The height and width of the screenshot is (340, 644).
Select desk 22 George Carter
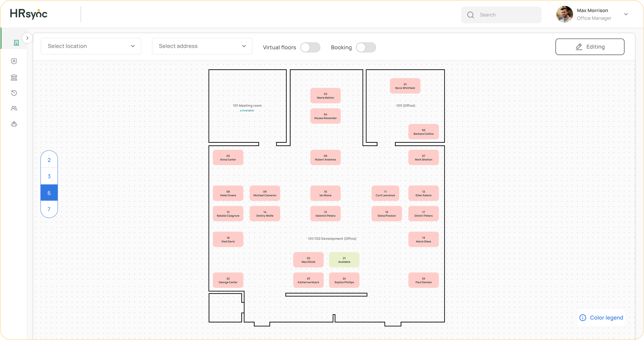[x=228, y=280]
